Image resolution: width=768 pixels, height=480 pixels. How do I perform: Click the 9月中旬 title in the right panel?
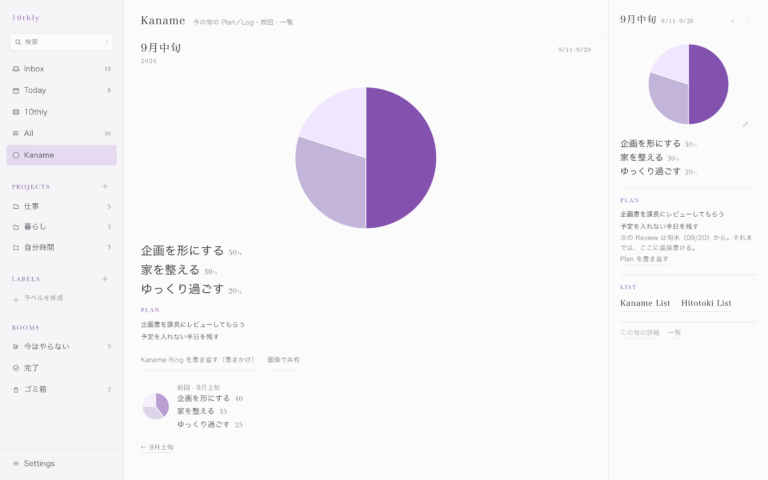pyautogui.click(x=638, y=20)
